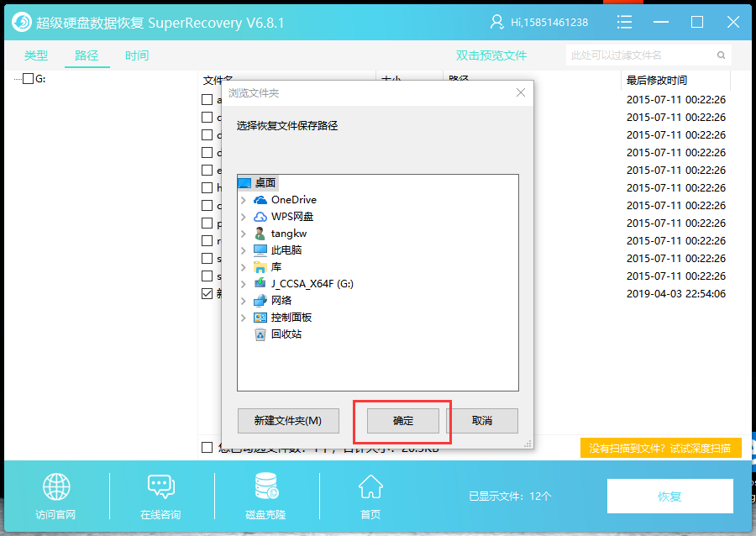Click the user label Hi,15851461238
Viewport: 756px width, 536px height.
pos(549,23)
